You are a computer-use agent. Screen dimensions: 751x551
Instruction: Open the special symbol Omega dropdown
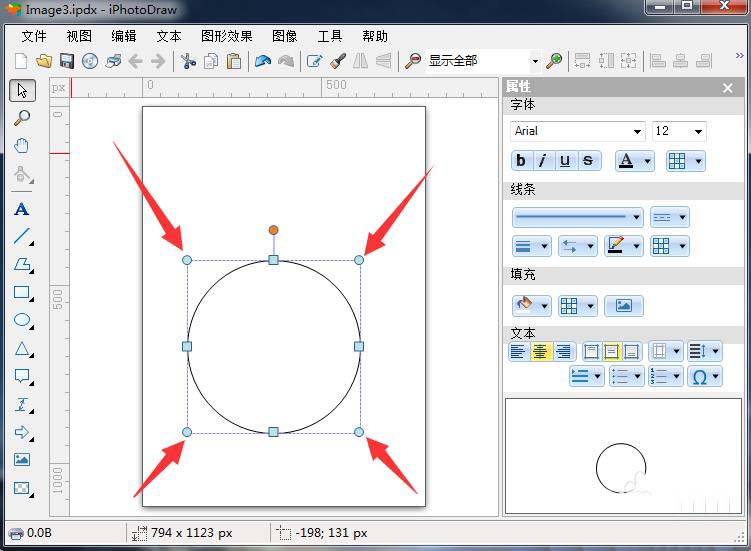[705, 377]
